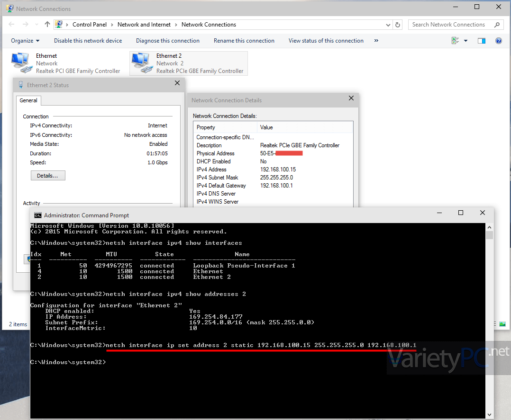
Task: Click the Details button in Ethernet 2 Status
Action: (47, 175)
